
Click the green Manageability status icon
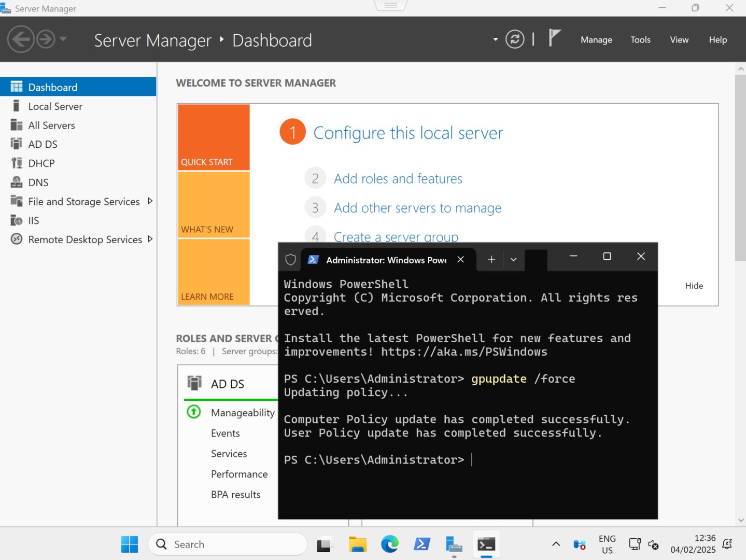pos(194,412)
